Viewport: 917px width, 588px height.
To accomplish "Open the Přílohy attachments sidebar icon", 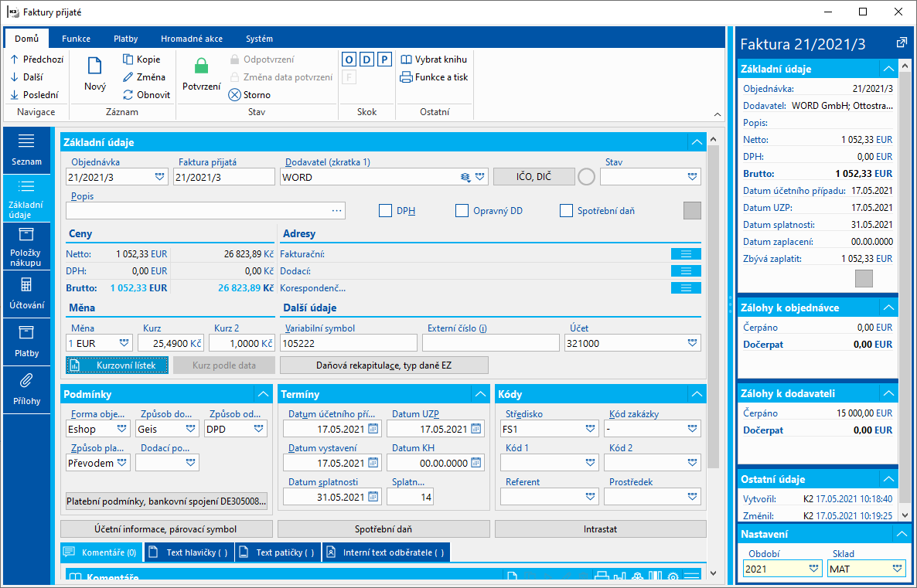I will tap(26, 390).
